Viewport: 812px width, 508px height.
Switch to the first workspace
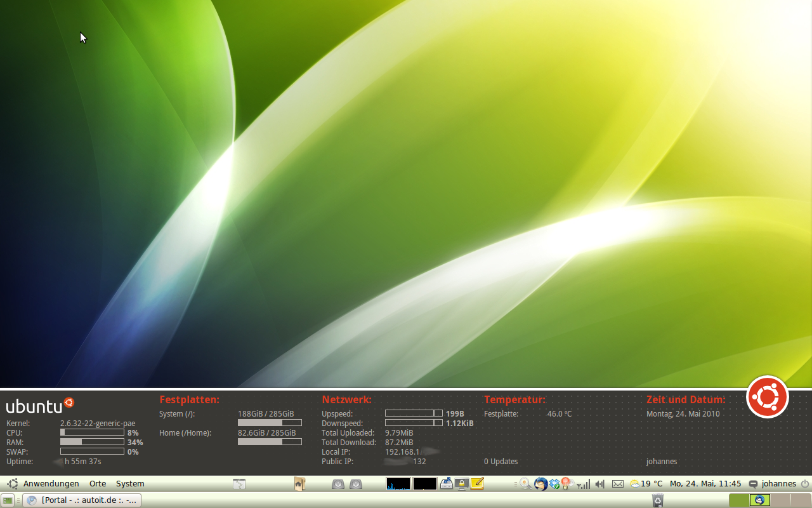(x=739, y=500)
